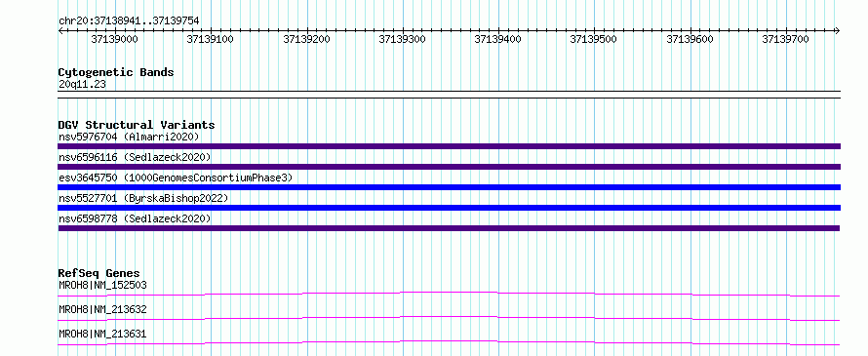Click the MROH8|NM_152503 pink gene line

tap(449, 294)
